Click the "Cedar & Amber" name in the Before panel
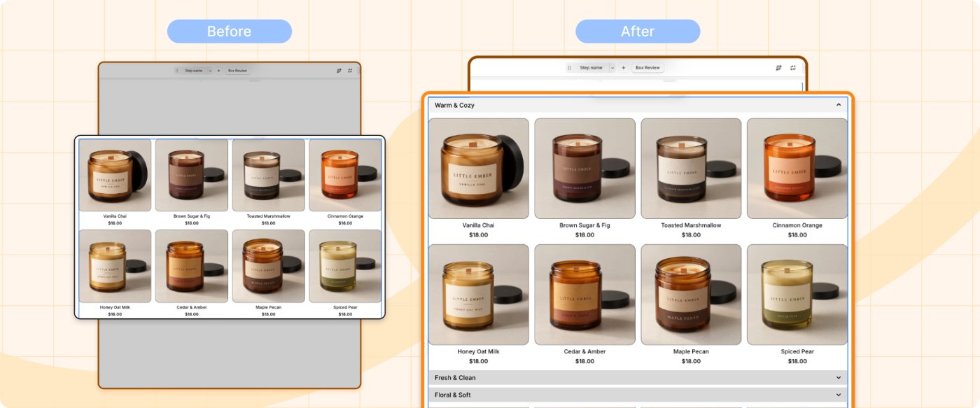The image size is (980, 408). pos(192,307)
